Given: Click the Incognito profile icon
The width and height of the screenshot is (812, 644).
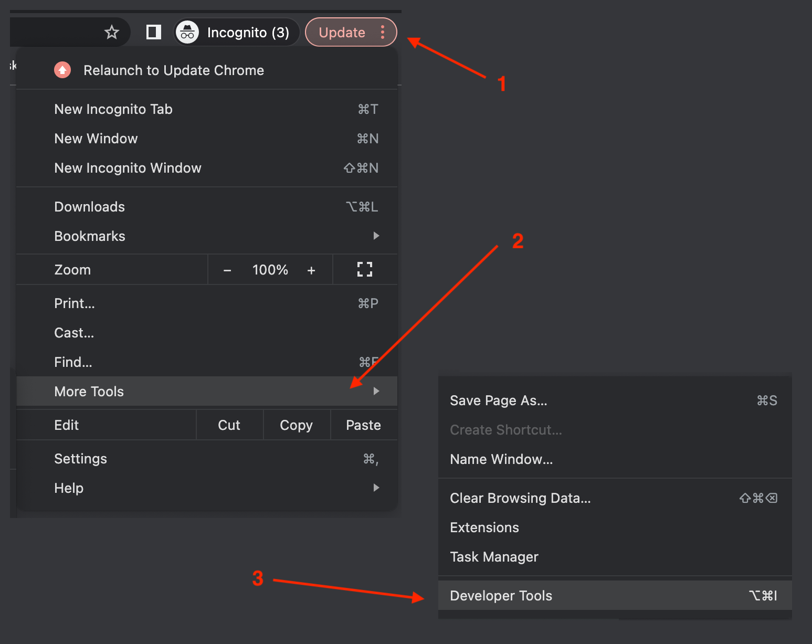Looking at the screenshot, I should pyautogui.click(x=187, y=33).
